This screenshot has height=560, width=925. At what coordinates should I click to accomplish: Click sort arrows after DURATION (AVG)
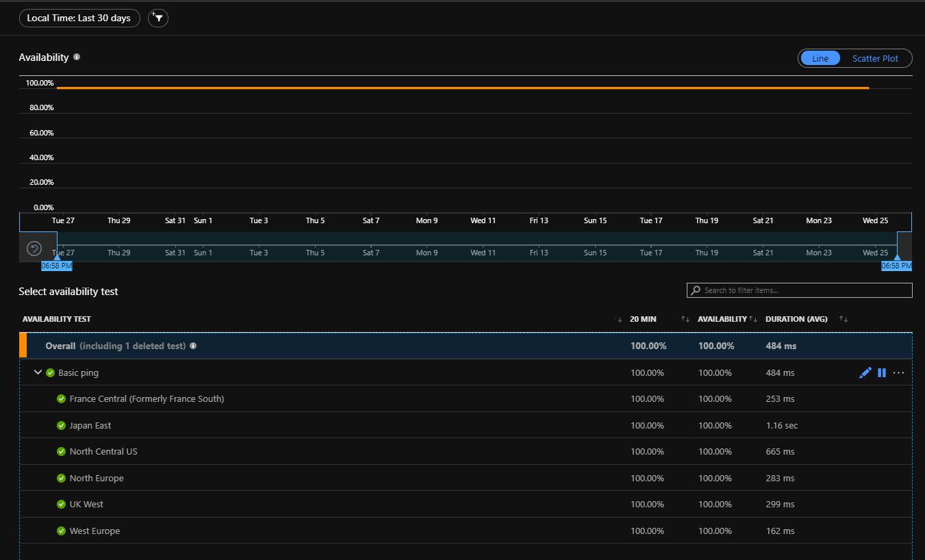844,319
